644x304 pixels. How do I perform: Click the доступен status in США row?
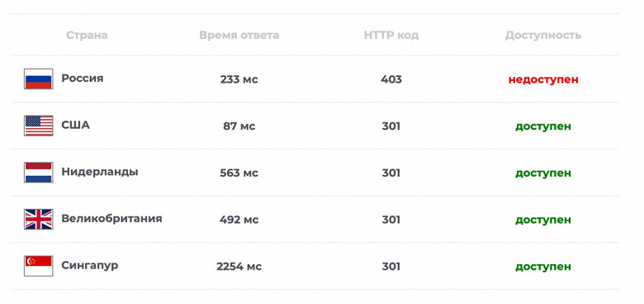543,126
